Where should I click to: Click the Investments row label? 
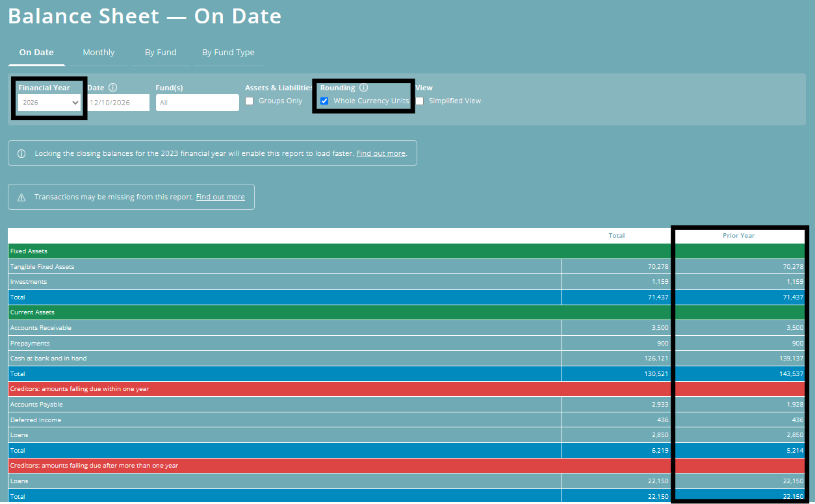click(29, 282)
